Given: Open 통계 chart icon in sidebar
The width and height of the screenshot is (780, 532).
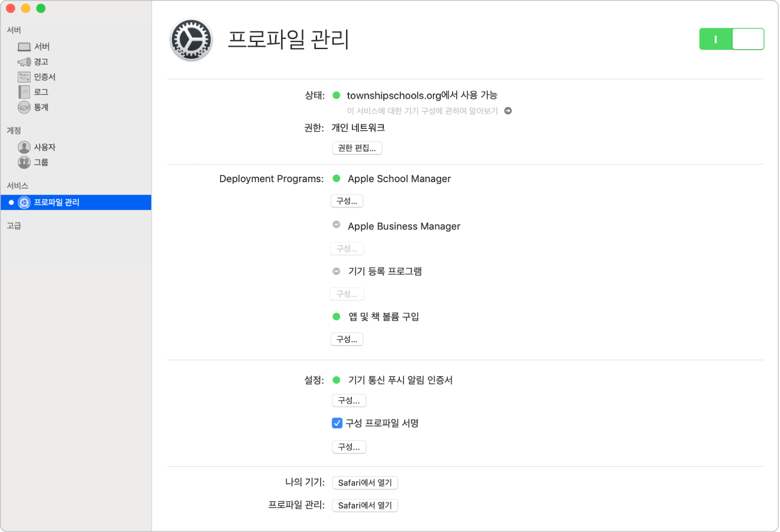Looking at the screenshot, I should coord(24,107).
